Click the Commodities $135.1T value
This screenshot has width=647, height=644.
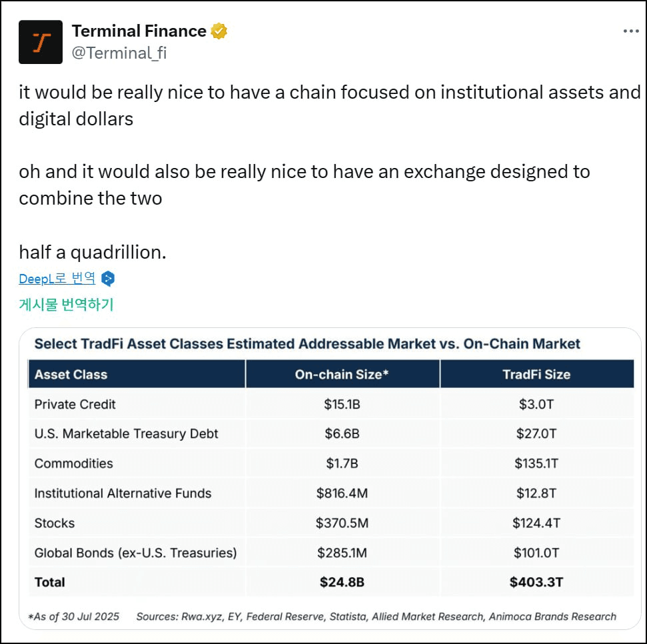tap(536, 463)
